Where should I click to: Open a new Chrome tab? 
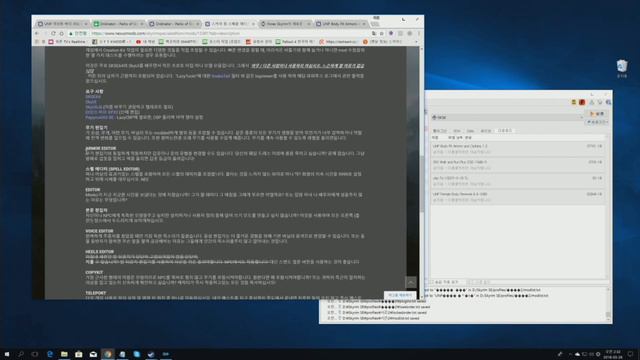coord(375,24)
